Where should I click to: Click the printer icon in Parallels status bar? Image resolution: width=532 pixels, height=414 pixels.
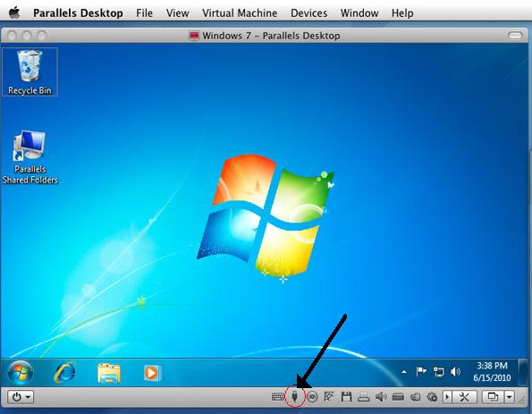click(363, 397)
